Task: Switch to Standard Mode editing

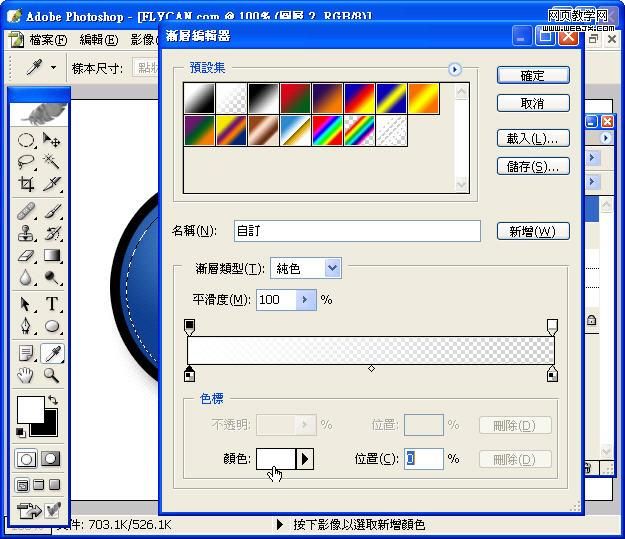Action: tap(26, 459)
